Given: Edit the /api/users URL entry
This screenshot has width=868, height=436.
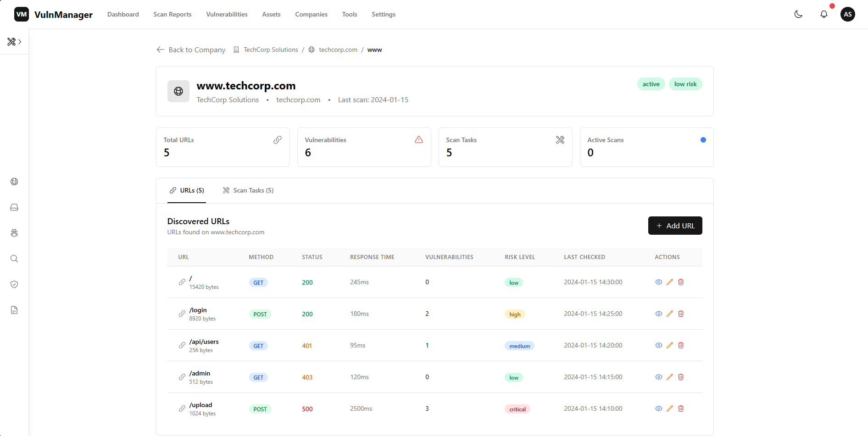Looking at the screenshot, I should click(x=670, y=345).
